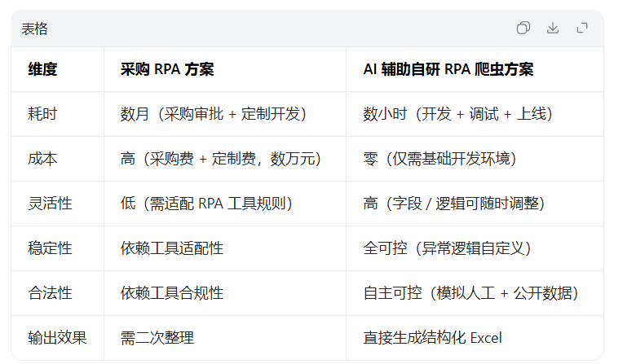Screen dimensions: 636x364
Task: Click cell '需二次整理'
Action: point(157,338)
